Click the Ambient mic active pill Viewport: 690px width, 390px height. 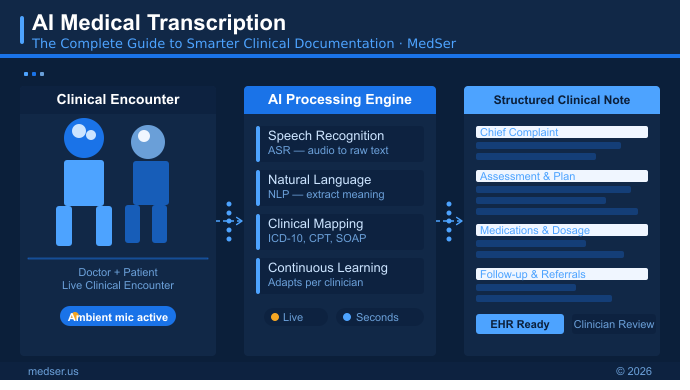[x=118, y=316]
